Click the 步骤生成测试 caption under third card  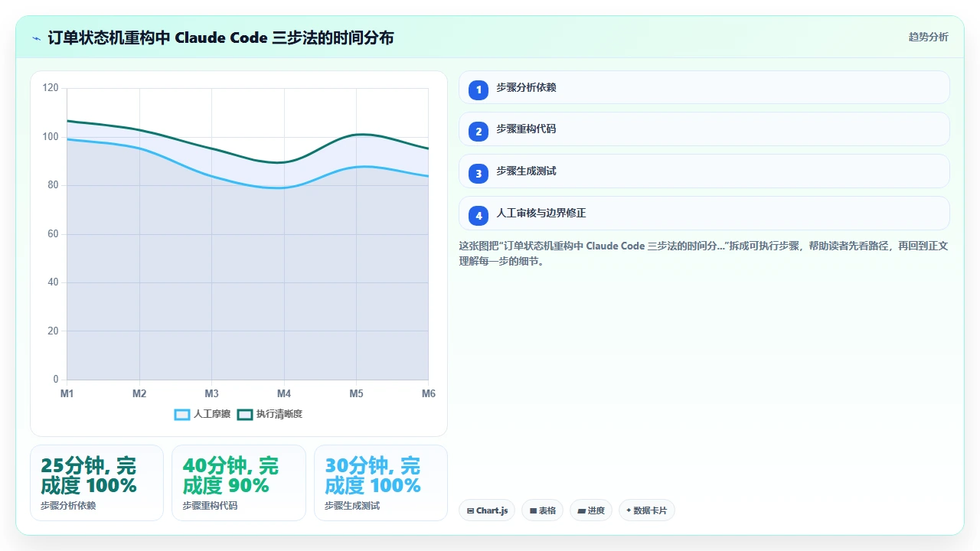352,506
